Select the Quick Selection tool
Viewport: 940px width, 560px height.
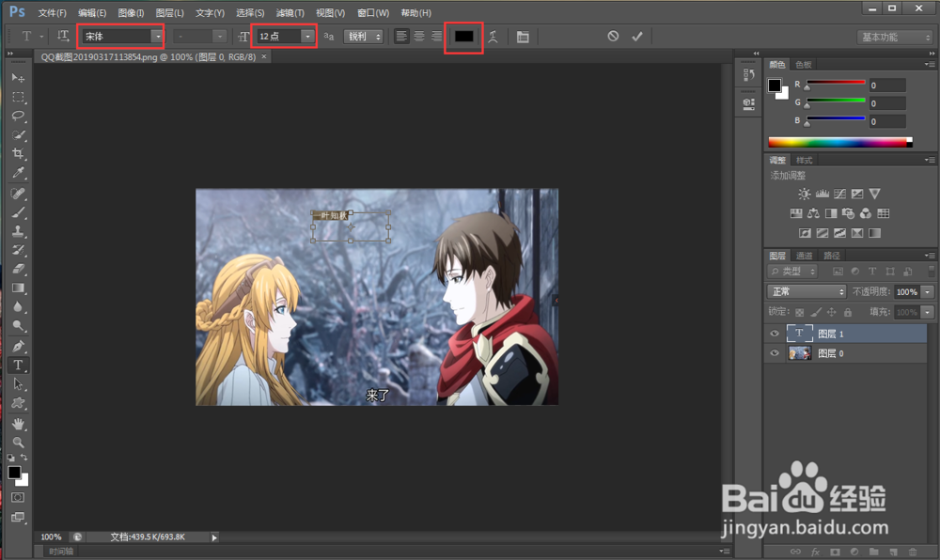point(18,134)
